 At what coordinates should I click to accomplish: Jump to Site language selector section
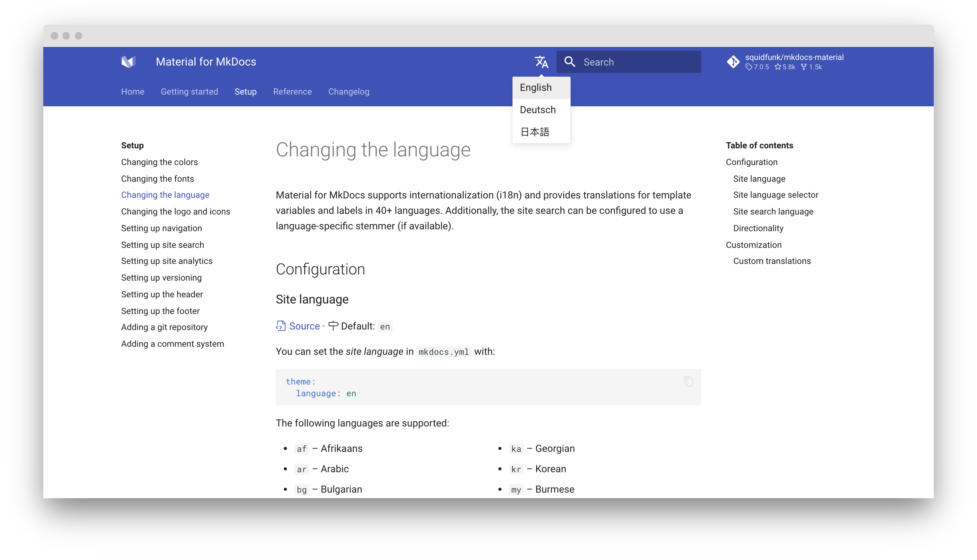coord(775,195)
